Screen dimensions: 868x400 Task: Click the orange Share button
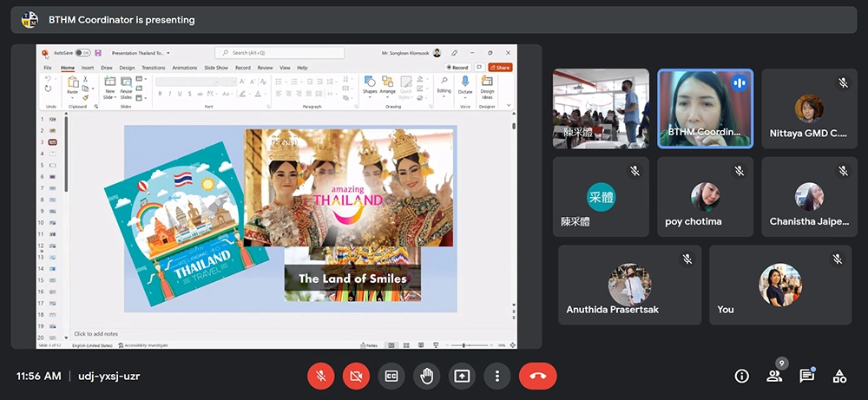500,68
